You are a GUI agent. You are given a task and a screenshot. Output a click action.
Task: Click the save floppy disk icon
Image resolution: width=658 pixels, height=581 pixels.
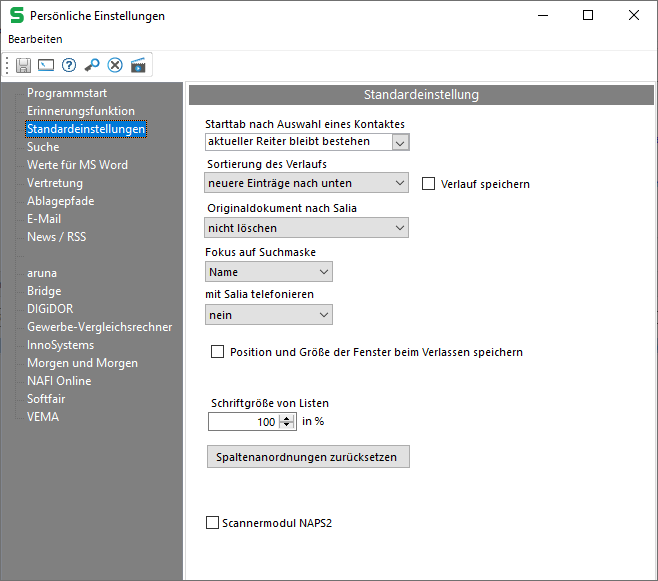[x=24, y=65]
